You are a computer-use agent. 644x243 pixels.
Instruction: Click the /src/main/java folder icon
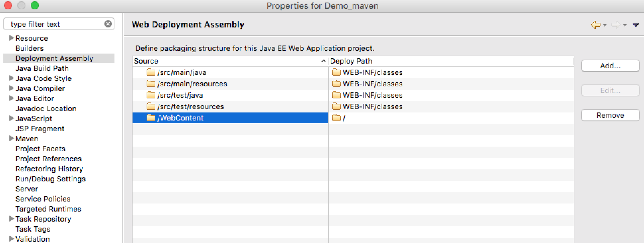coord(151,72)
